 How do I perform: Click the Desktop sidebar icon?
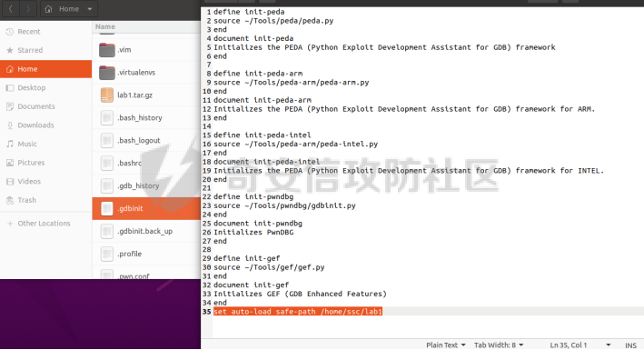click(10, 87)
